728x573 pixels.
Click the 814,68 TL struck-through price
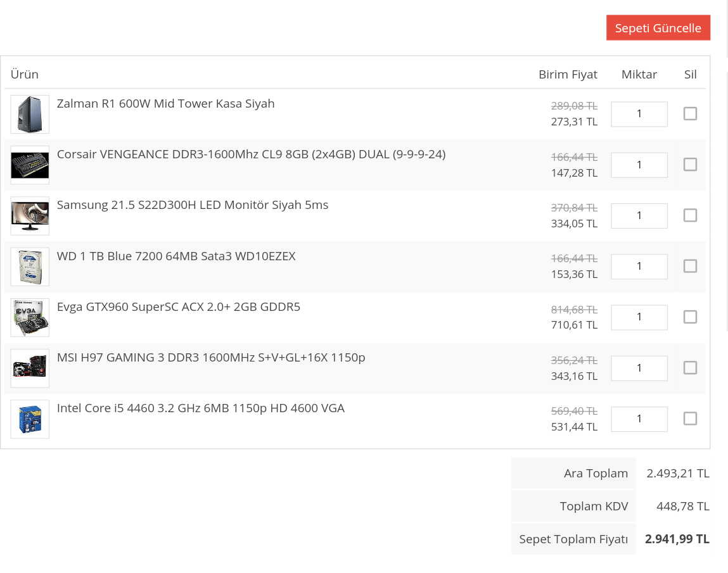pos(574,309)
